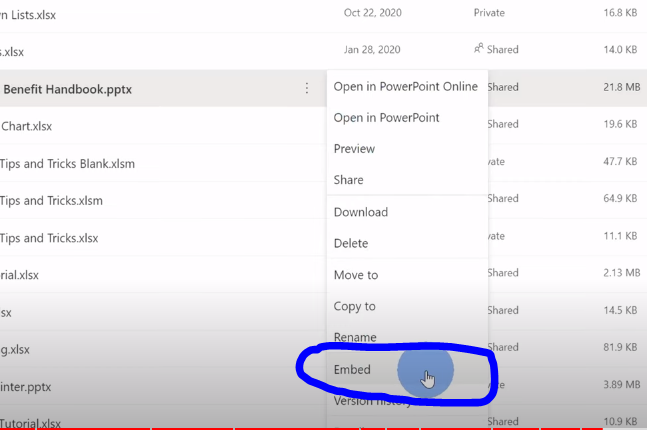
Task: Click Shared status on 19.6 KB row
Action: pyautogui.click(x=503, y=124)
